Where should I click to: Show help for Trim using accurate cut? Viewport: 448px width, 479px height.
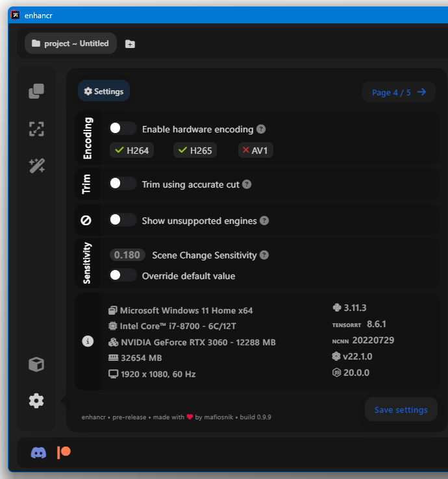click(247, 184)
